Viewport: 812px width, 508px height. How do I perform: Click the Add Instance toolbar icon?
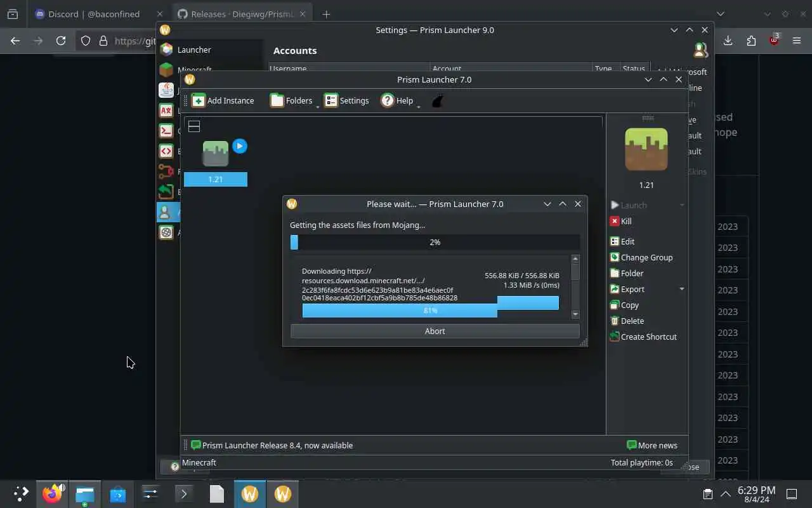coord(199,100)
